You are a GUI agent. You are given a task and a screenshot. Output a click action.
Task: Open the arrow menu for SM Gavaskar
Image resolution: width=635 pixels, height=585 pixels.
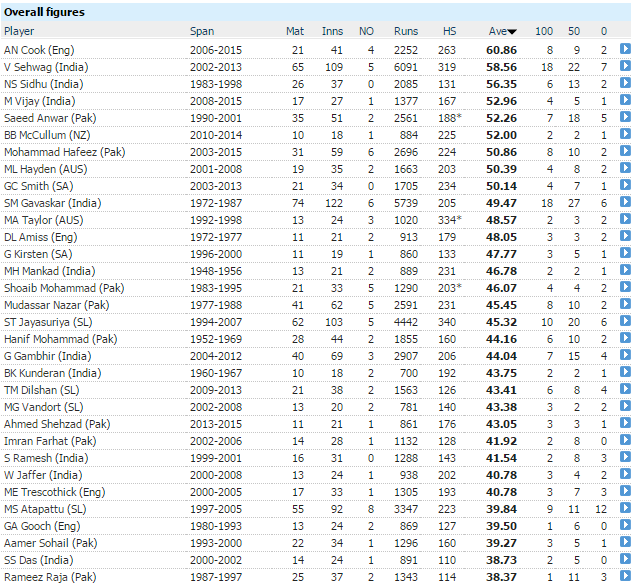(x=625, y=202)
